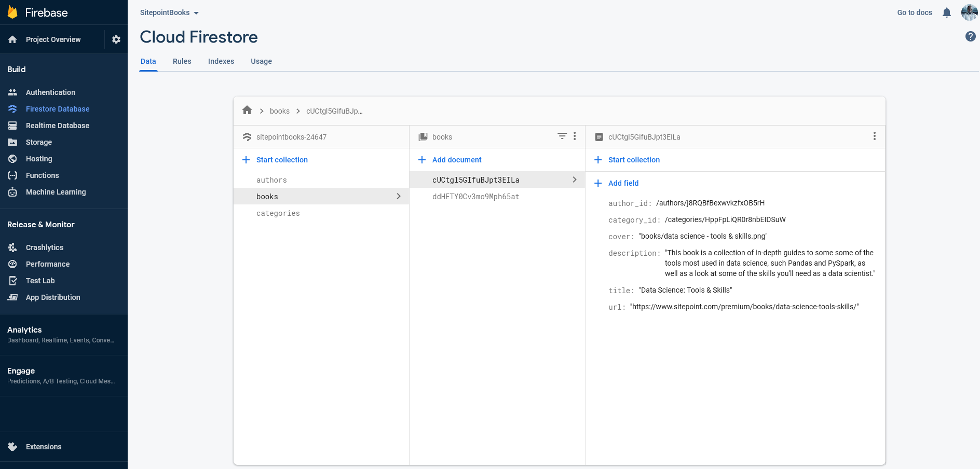Image resolution: width=980 pixels, height=469 pixels.
Task: Open the project settings gear
Action: (116, 39)
